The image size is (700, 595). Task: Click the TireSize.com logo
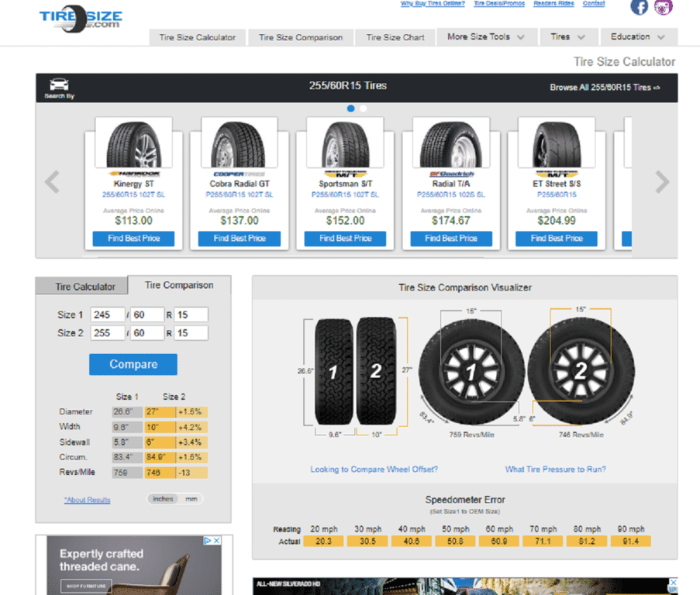tap(81, 19)
